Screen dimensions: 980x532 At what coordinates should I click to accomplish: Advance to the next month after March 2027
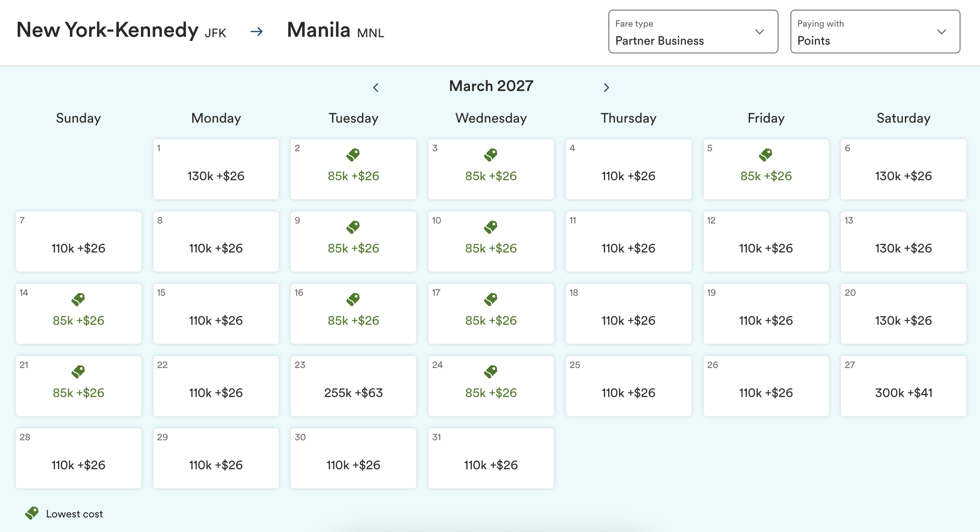[x=606, y=87]
